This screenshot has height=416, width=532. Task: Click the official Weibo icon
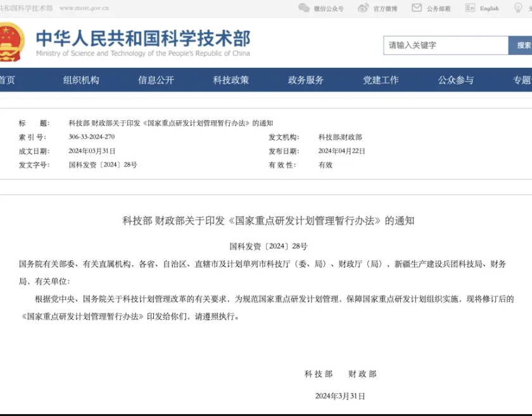tap(364, 8)
